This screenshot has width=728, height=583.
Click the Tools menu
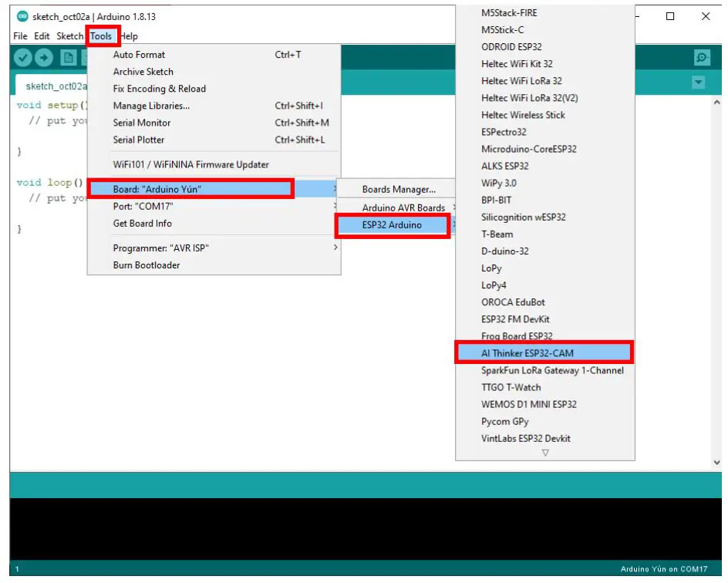pyautogui.click(x=101, y=36)
